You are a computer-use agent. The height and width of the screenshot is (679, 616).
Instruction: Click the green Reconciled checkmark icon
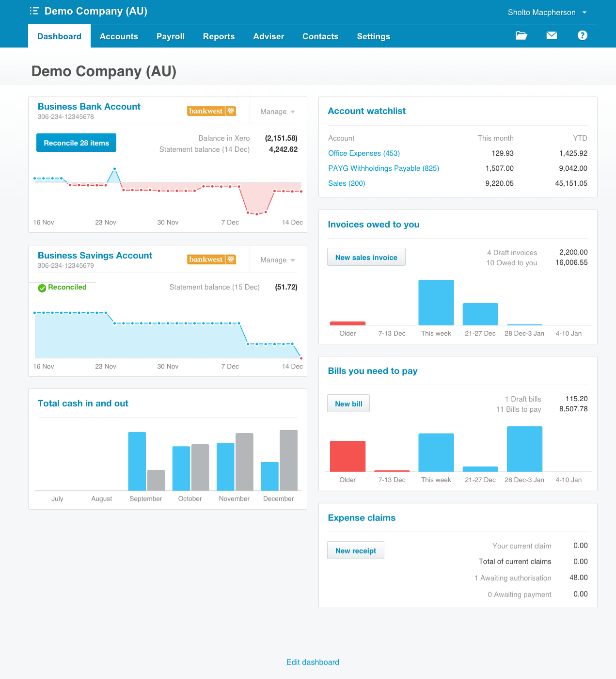[42, 288]
